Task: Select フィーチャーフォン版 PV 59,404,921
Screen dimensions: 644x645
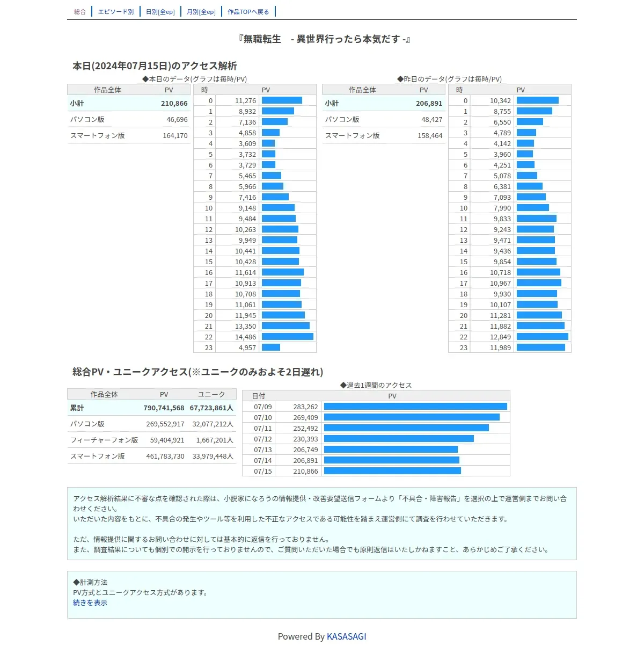Action: (x=167, y=440)
